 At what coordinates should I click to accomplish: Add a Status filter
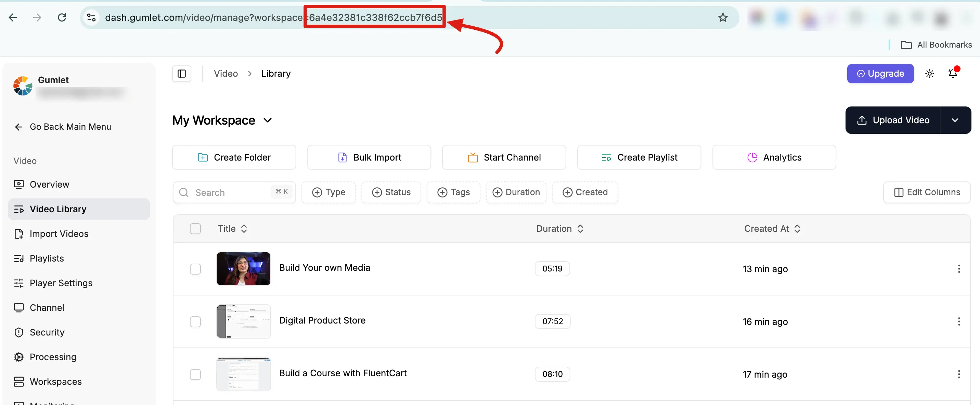391,192
